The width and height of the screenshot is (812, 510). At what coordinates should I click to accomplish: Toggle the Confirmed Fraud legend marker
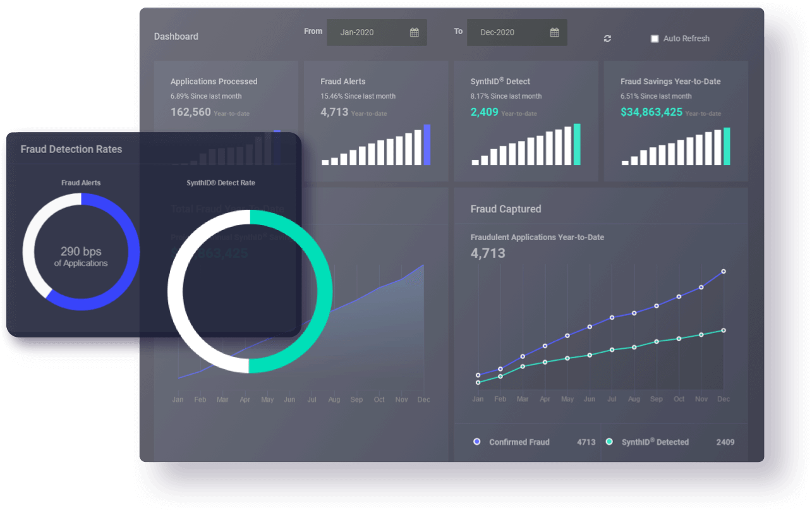tap(477, 442)
